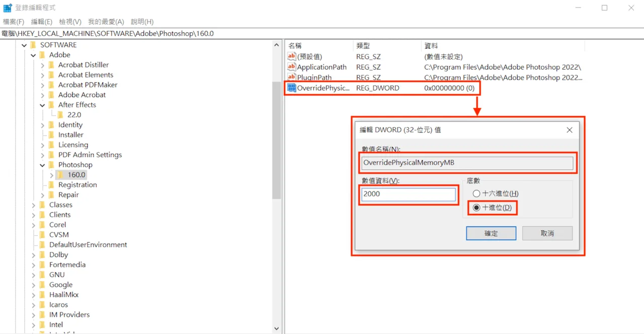This screenshot has height=334, width=644.
Task: Click the Google folder icon
Action: tap(42, 285)
